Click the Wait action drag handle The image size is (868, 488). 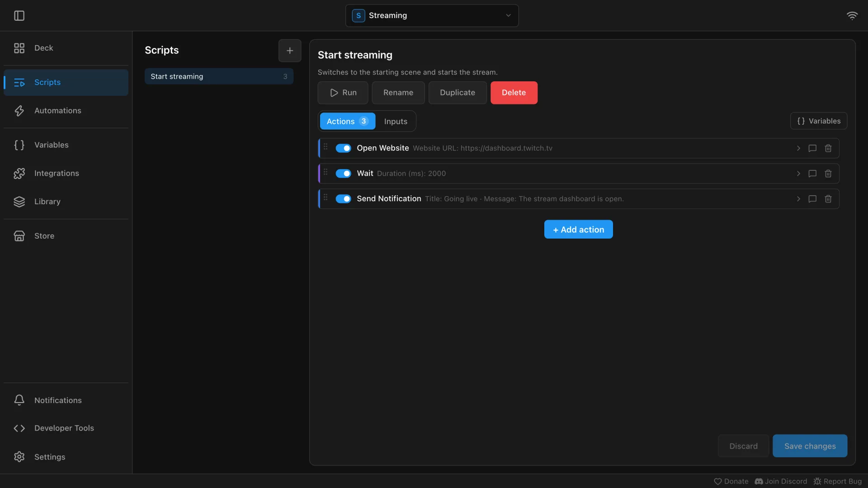pyautogui.click(x=325, y=172)
